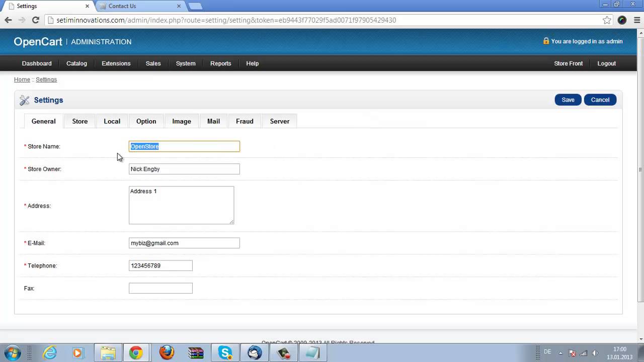Switch to the Local settings tab
The width and height of the screenshot is (644, 362).
(x=112, y=121)
